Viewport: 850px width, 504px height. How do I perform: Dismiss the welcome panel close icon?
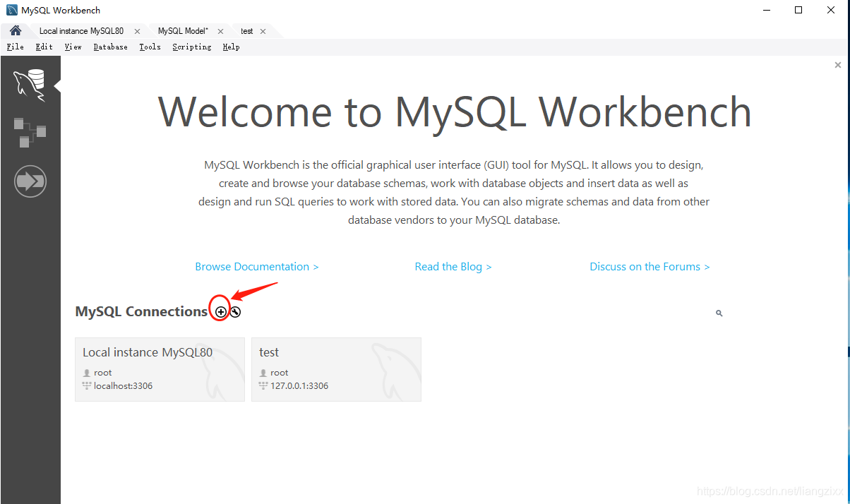(838, 65)
